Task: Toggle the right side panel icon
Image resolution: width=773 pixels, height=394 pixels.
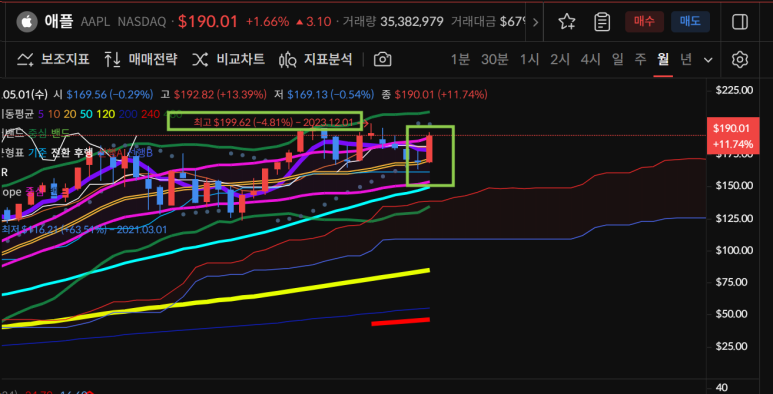Action: click(x=739, y=22)
